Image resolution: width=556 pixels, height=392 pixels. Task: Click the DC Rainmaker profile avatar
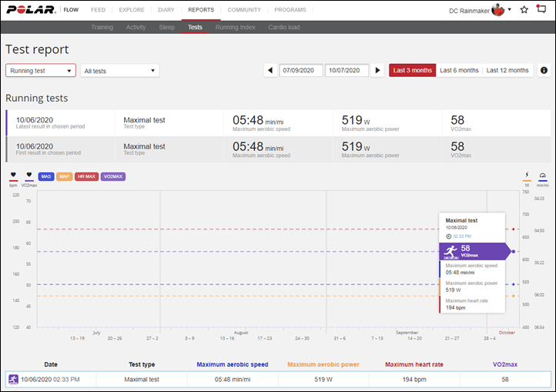tap(497, 10)
